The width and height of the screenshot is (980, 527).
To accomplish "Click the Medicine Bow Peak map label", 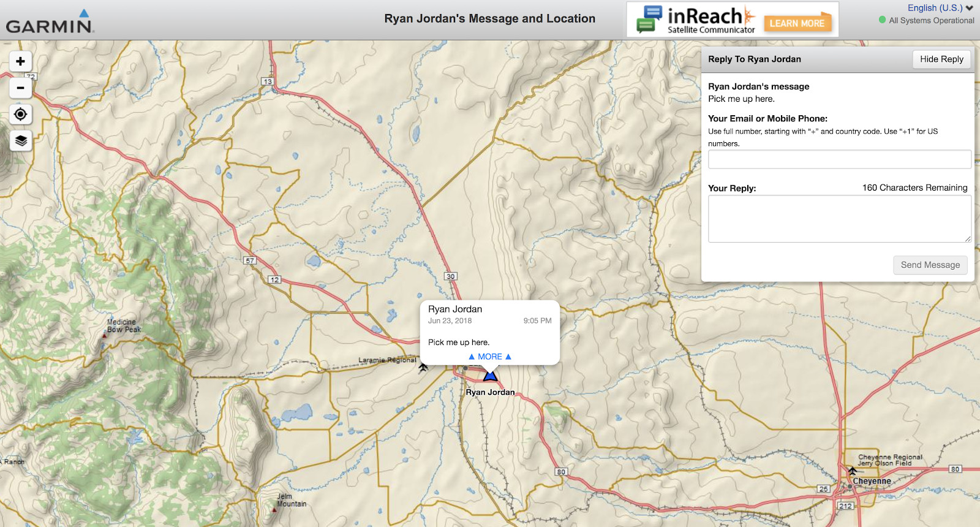I will pyautogui.click(x=124, y=326).
